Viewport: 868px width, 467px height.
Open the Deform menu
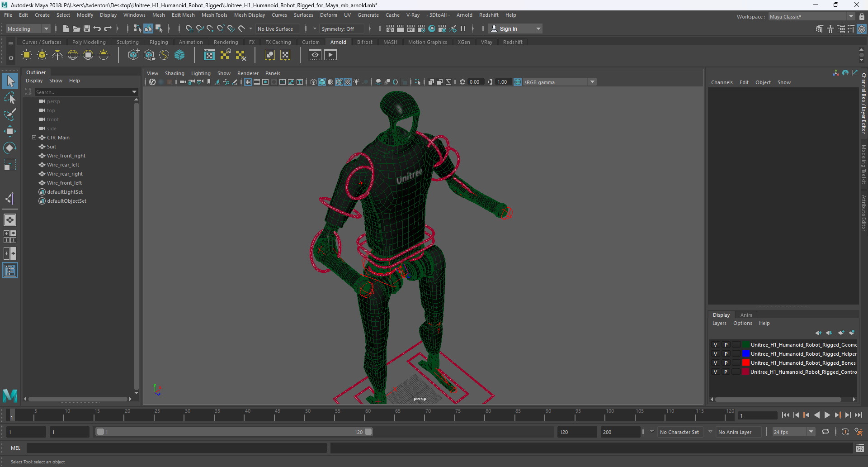329,15
